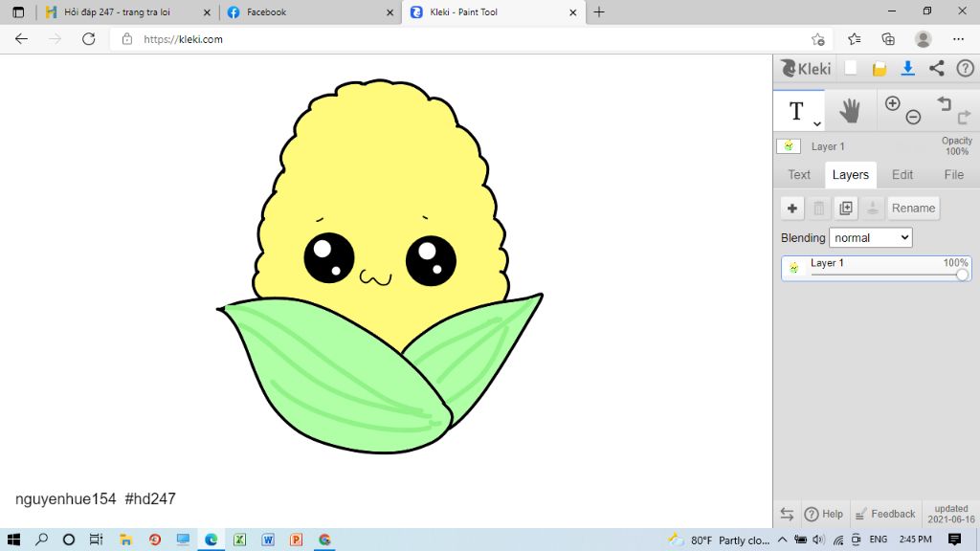Zoom out with the minus magnifier
This screenshot has width=980, height=551.
[x=913, y=117]
